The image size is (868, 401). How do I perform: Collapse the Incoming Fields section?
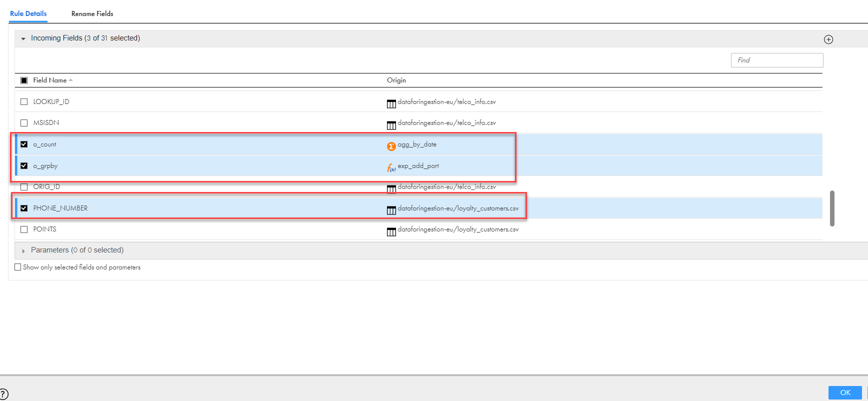pyautogui.click(x=23, y=38)
